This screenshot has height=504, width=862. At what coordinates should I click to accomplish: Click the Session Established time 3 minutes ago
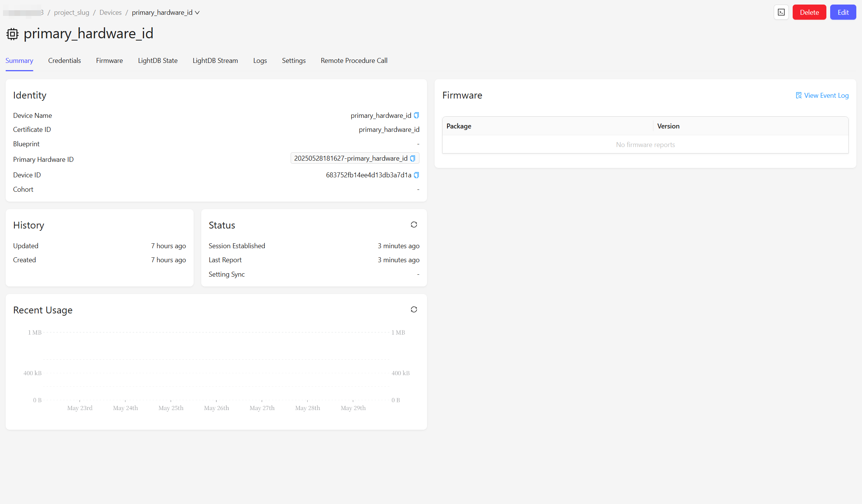click(399, 246)
